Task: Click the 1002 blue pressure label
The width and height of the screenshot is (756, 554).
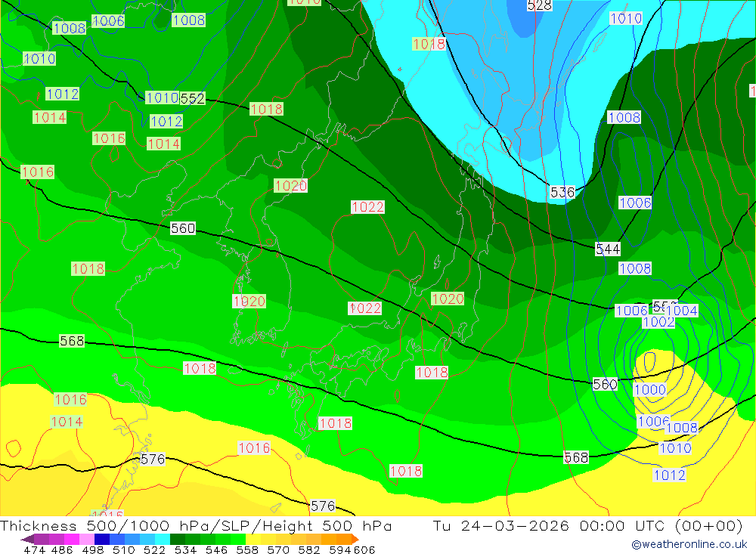Action: (658, 322)
